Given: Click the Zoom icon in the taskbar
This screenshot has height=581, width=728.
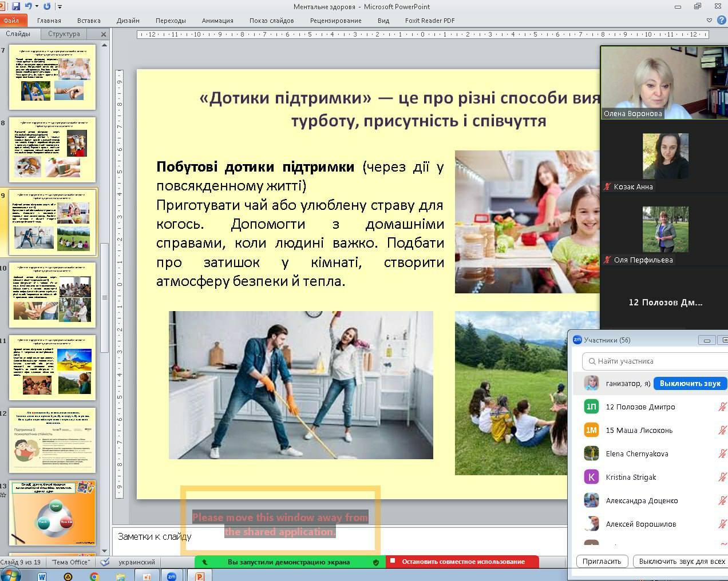Looking at the screenshot, I should 171,576.
